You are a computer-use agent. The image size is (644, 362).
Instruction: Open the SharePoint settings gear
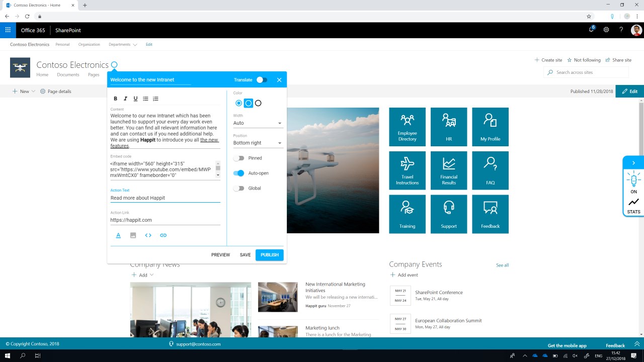pos(606,30)
